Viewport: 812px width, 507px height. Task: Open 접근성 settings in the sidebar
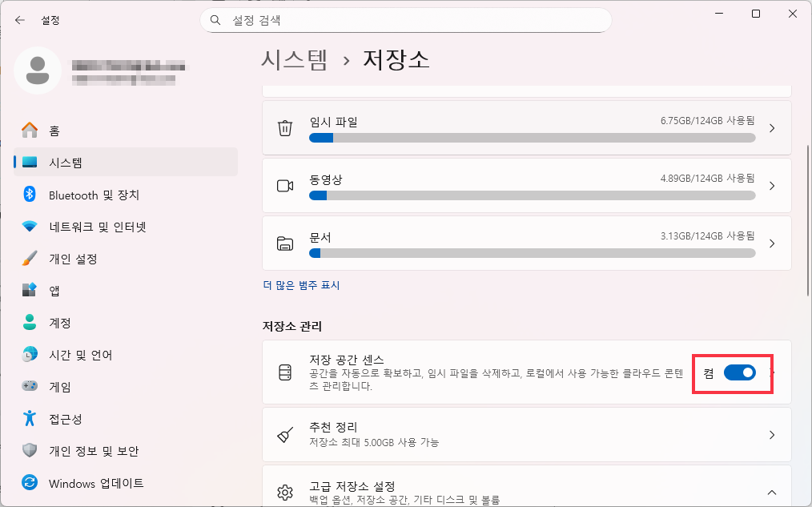point(50,418)
